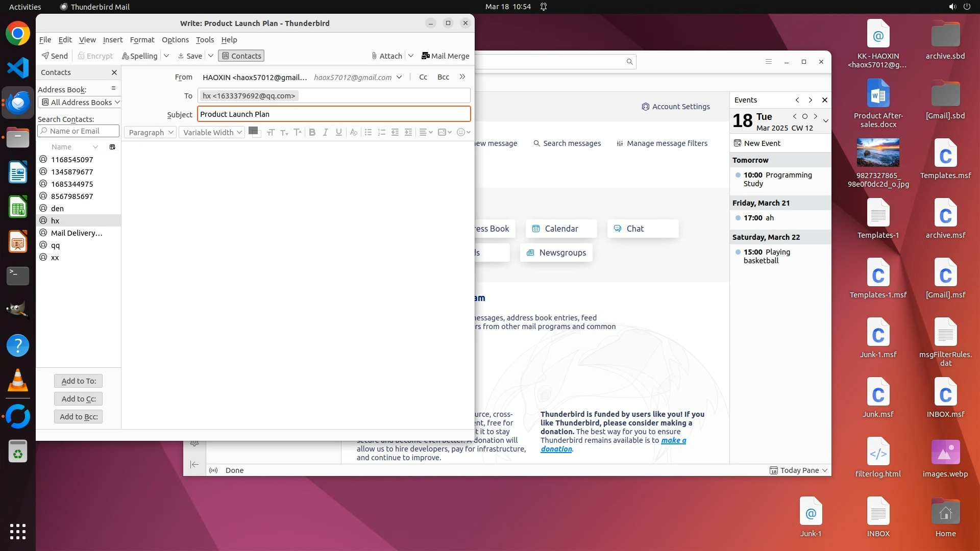The width and height of the screenshot is (980, 551).
Task: Increase text indent
Action: click(408, 132)
